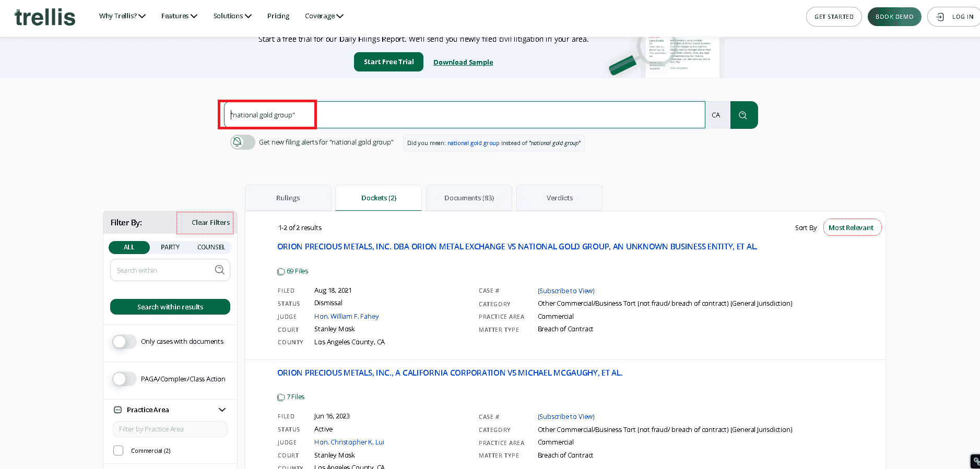
Task: Open Orion vs National Gold Group docket
Action: (517, 247)
